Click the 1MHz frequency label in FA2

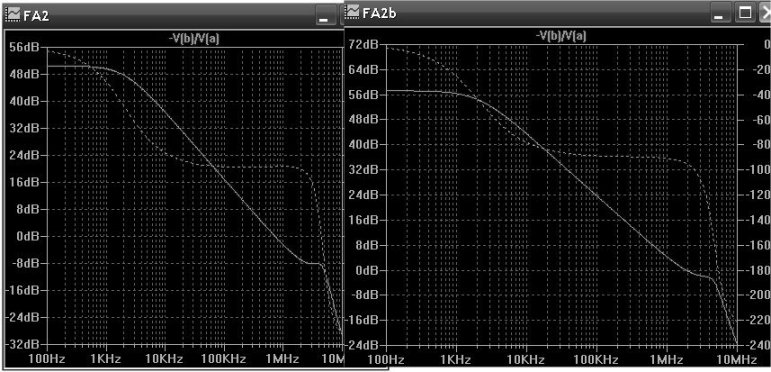[282, 359]
